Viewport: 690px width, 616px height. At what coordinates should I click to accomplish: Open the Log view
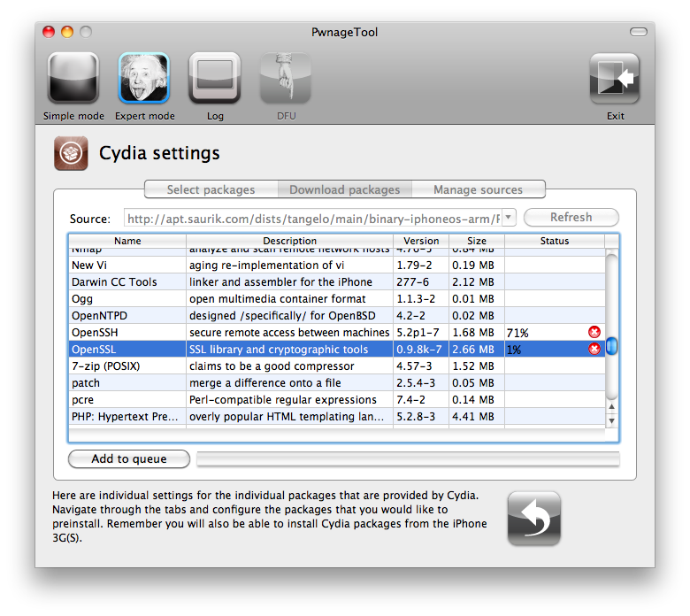tap(215, 80)
